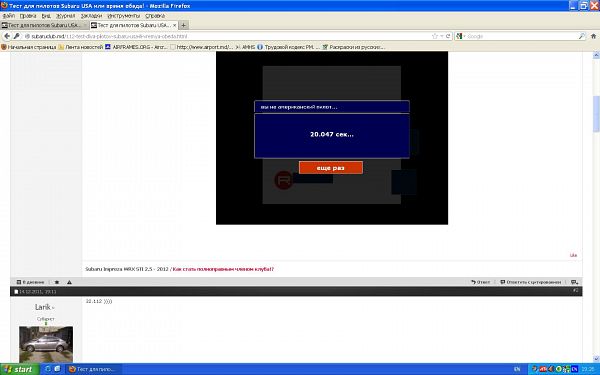Screen dimensions: 600x375
Task: Open 'Как стать полноправным членом клуба?' link
Action: [223, 269]
